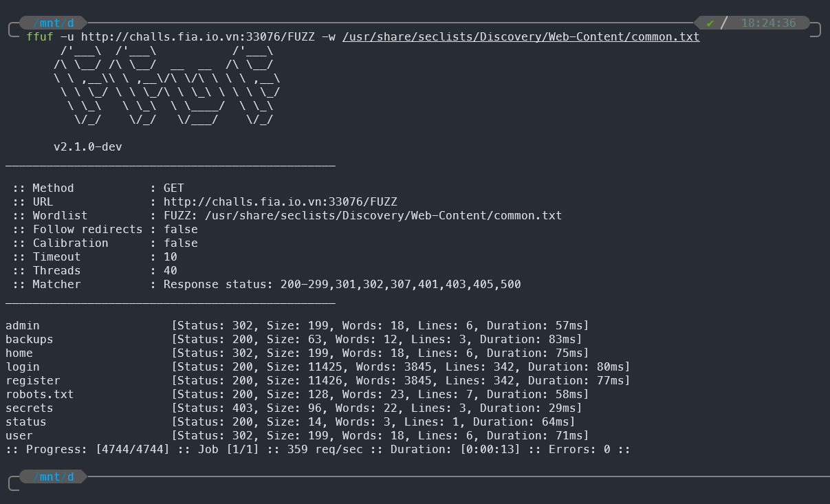The height and width of the screenshot is (504, 830).
Task: Click the bottom /mnt/d prompt path segment
Action: click(54, 476)
